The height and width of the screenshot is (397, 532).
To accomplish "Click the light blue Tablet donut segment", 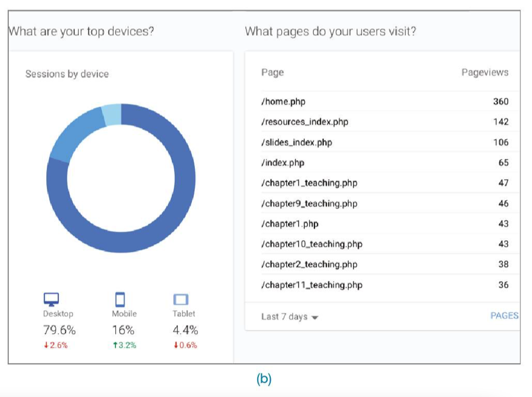I will pos(112,115).
